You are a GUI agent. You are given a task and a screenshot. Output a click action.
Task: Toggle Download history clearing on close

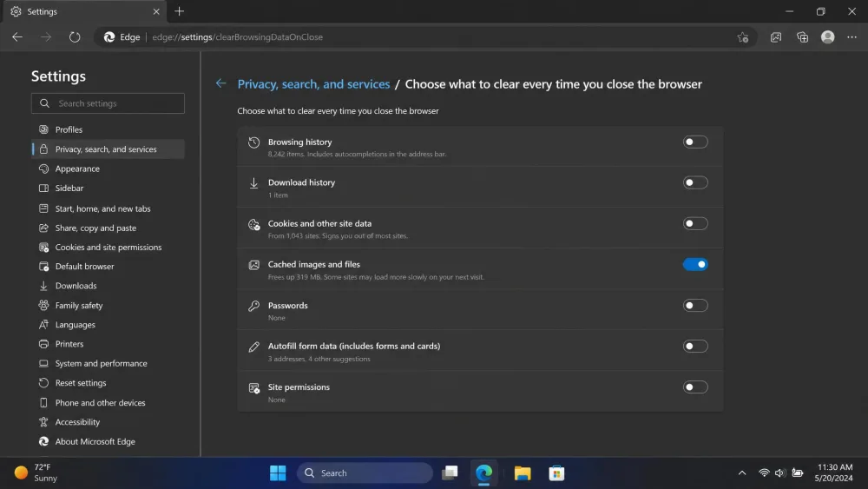(695, 182)
